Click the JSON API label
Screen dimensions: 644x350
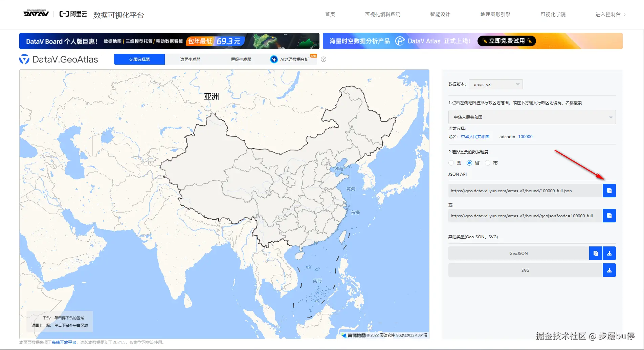tap(458, 174)
